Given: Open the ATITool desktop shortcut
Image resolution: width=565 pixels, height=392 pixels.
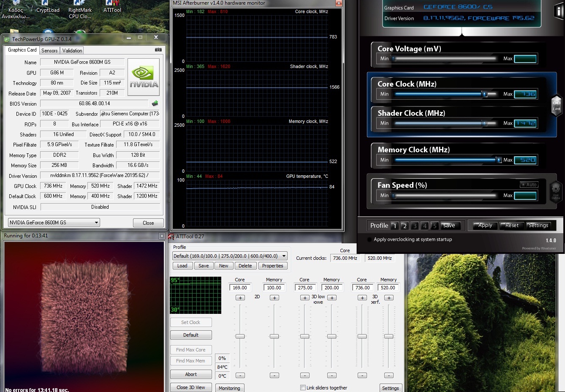Looking at the screenshot, I should [112, 7].
